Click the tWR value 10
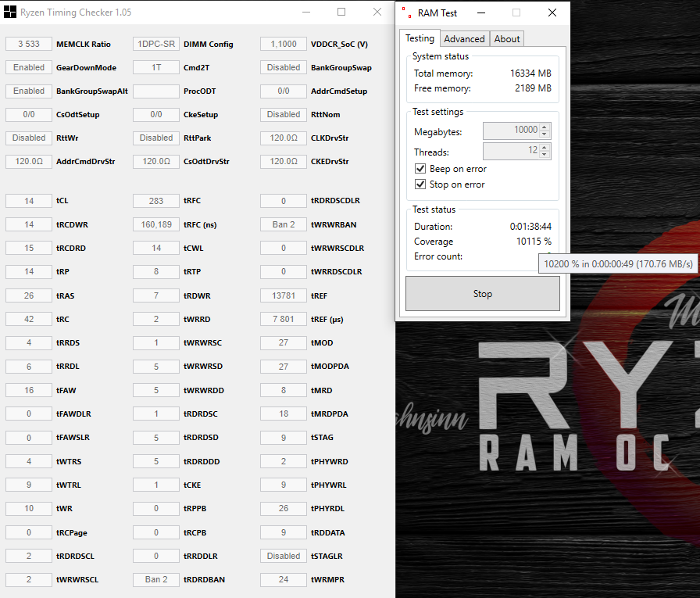Screen dimensions: 700x598 [x=29, y=508]
